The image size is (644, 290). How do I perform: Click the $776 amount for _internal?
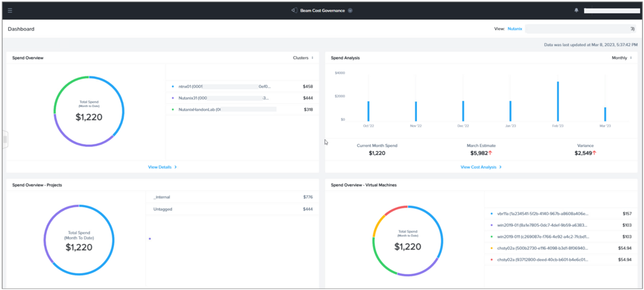(308, 197)
